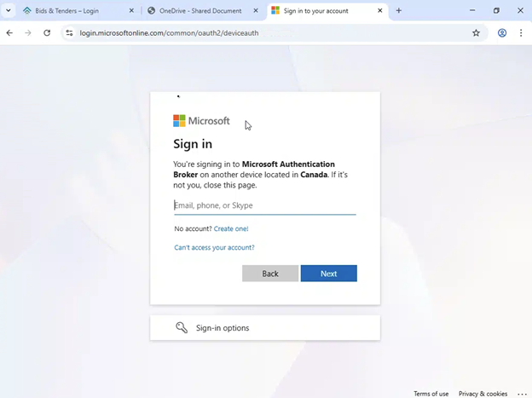Open the Chrome profile icon
This screenshot has width=532, height=398.
point(502,33)
